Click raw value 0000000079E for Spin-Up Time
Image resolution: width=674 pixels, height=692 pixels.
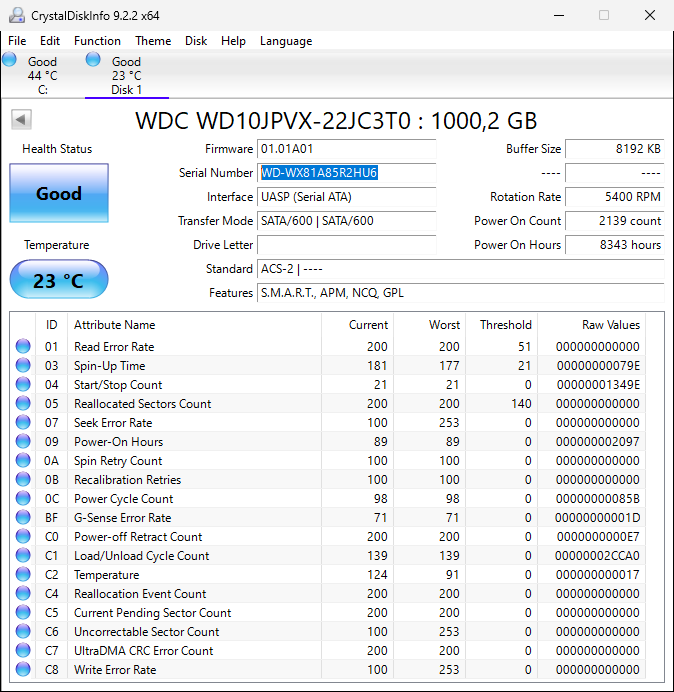point(598,366)
